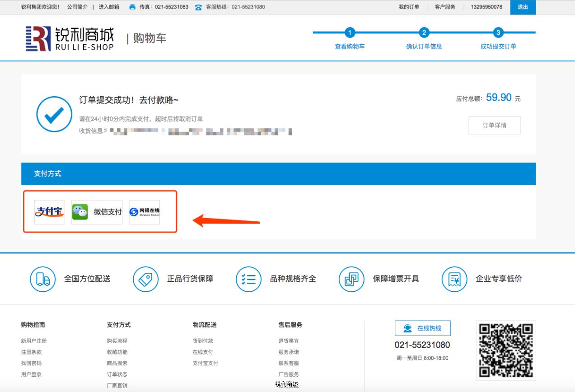
Task: Open the order details button
Action: pos(495,126)
